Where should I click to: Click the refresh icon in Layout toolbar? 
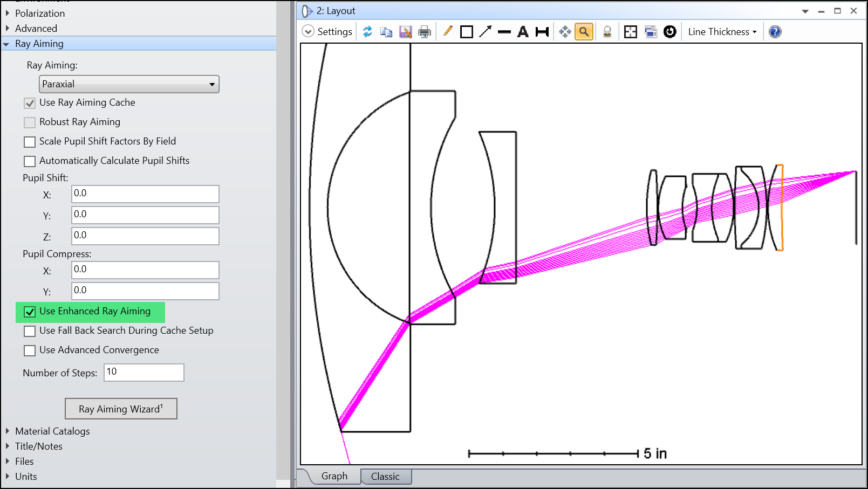tap(367, 32)
